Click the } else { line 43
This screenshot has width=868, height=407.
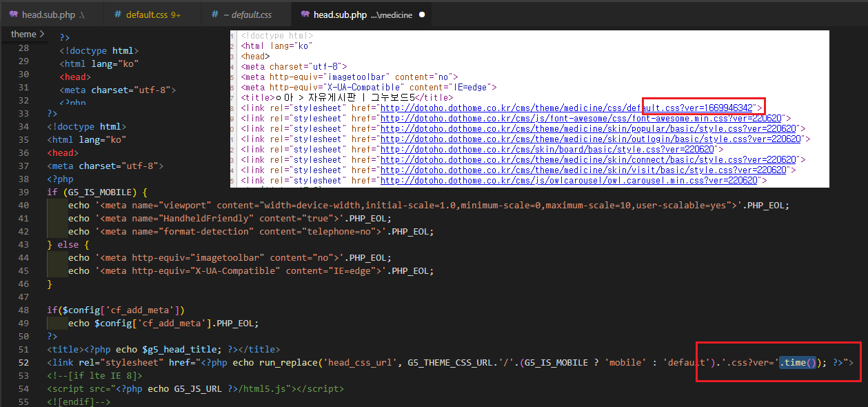pyautogui.click(x=68, y=245)
